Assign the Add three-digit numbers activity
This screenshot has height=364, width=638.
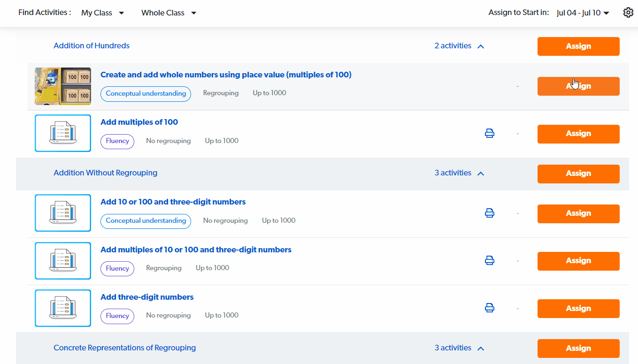tap(578, 309)
